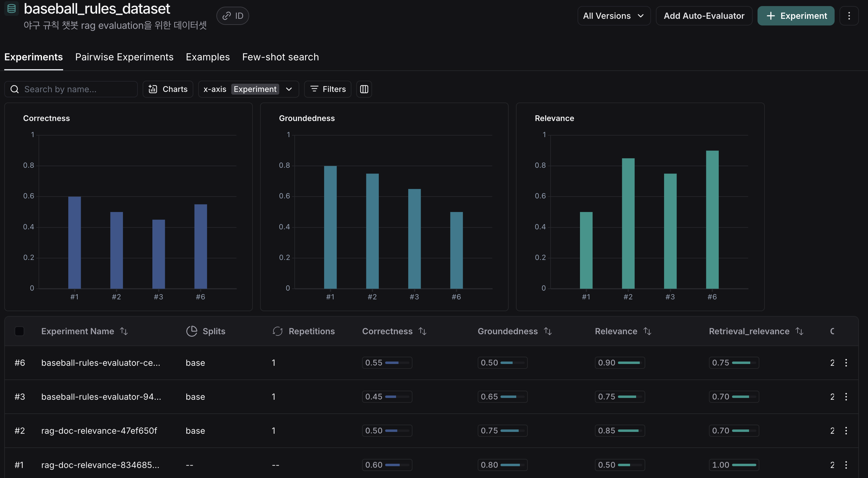This screenshot has width=868, height=478.
Task: Sort by Experiment Name column arrows
Action: (x=124, y=331)
